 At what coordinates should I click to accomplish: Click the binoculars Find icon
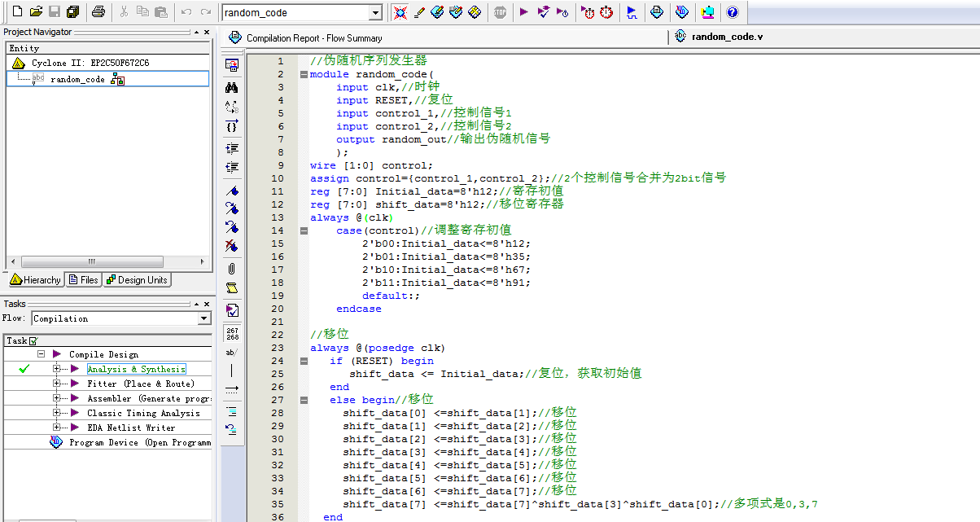(232, 87)
